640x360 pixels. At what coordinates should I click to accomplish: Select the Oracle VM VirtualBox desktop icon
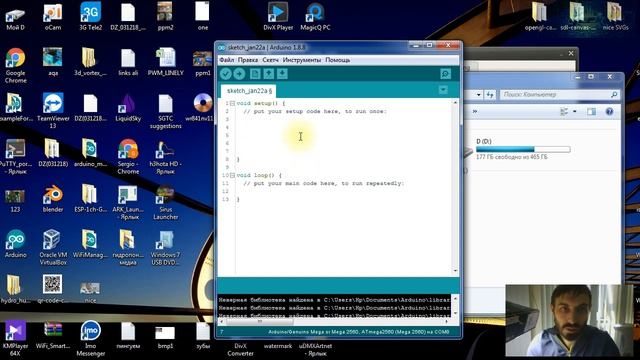point(53,248)
